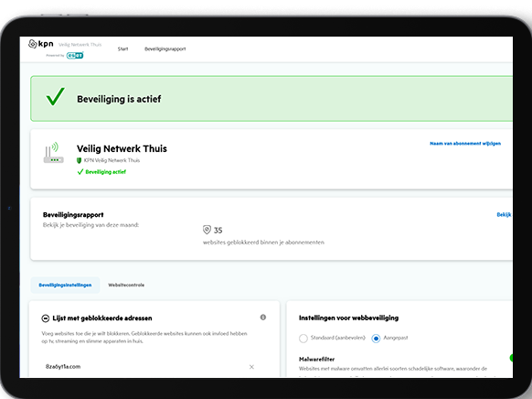Click websites geblokkeerd binnen je abonnementen text

263,243
